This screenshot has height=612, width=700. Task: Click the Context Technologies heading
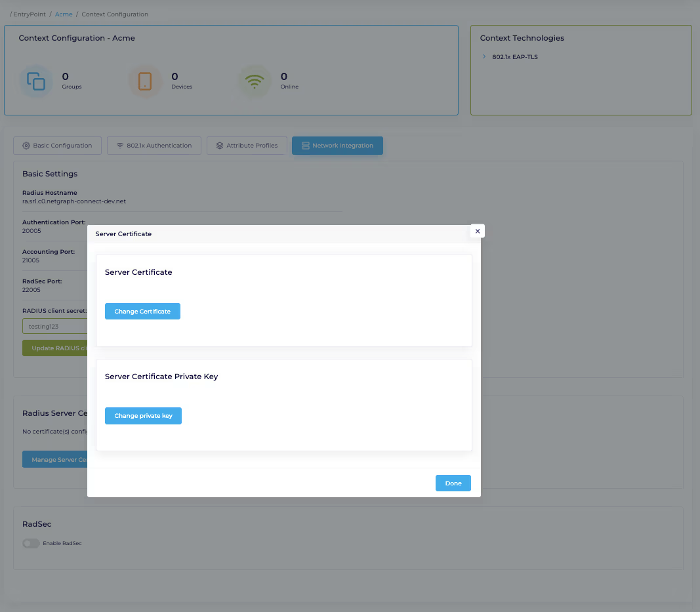pos(522,38)
